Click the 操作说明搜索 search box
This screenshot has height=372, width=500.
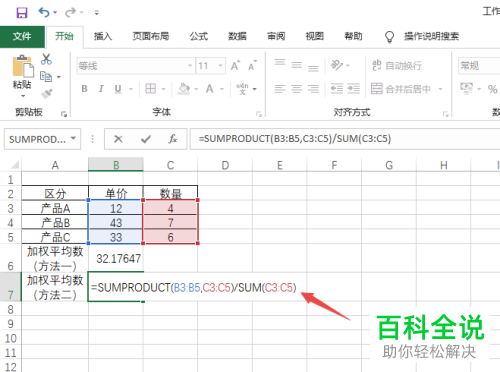pyautogui.click(x=431, y=36)
